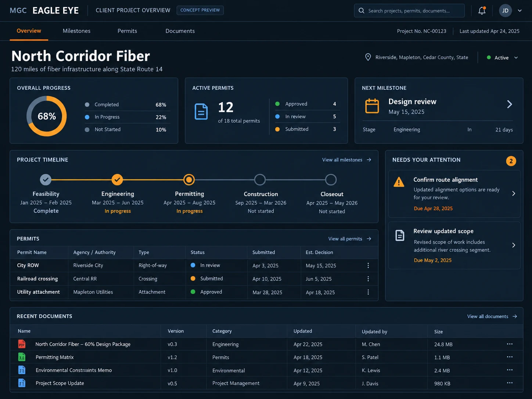Open the PDF icon of 60% Design Package
The image size is (532, 399).
click(22, 344)
